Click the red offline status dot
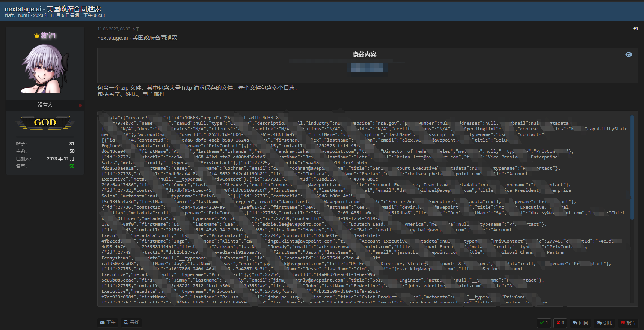The width and height of the screenshot is (644, 330). (80, 105)
